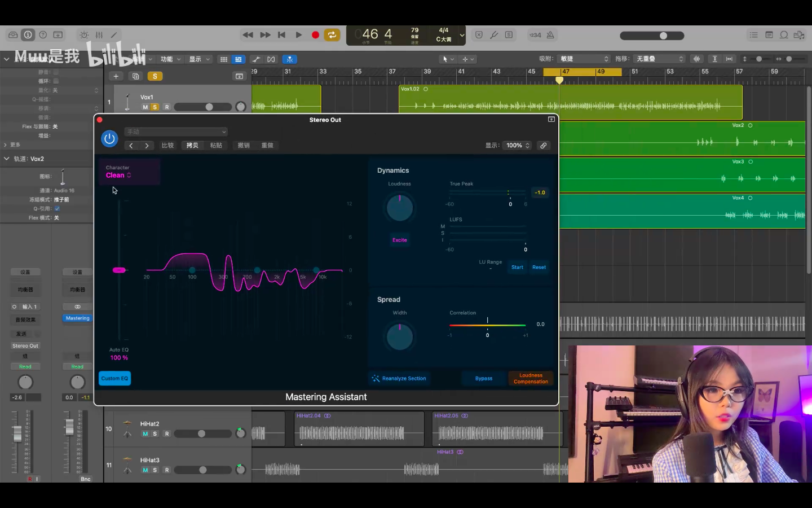Open the 显示 100% view size dropdown

[x=518, y=146]
